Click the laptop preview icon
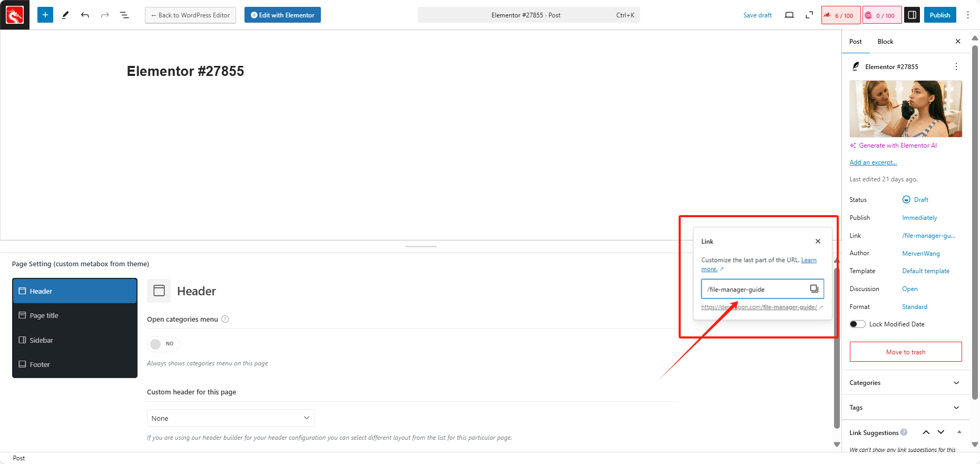Viewport: 980px width, 464px height. [x=789, y=15]
